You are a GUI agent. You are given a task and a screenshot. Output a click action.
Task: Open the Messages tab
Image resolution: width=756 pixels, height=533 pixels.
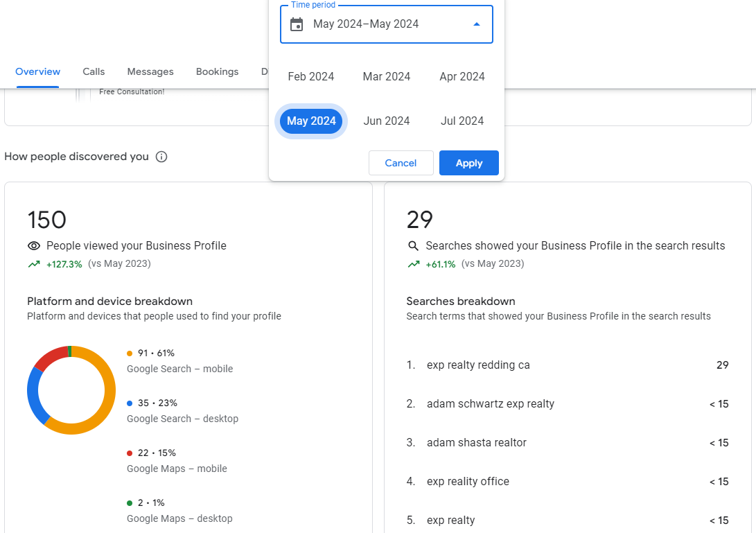tap(150, 71)
